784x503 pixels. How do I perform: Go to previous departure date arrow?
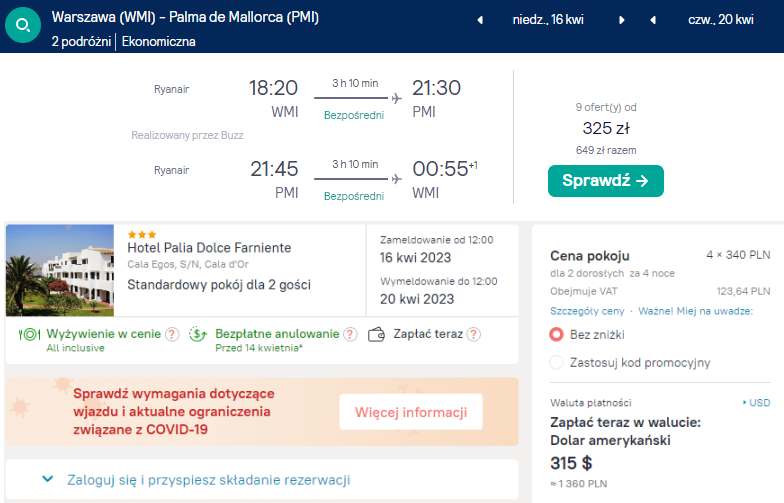(480, 20)
